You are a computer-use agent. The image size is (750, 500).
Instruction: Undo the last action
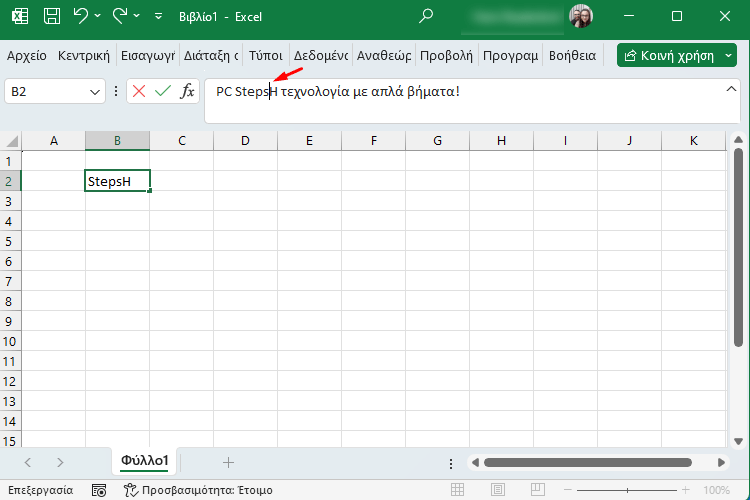(x=81, y=16)
